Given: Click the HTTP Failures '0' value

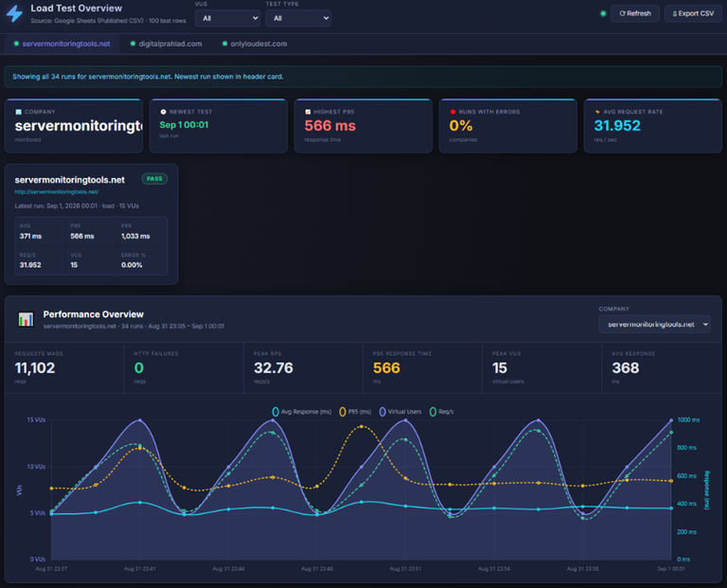Looking at the screenshot, I should (x=138, y=368).
